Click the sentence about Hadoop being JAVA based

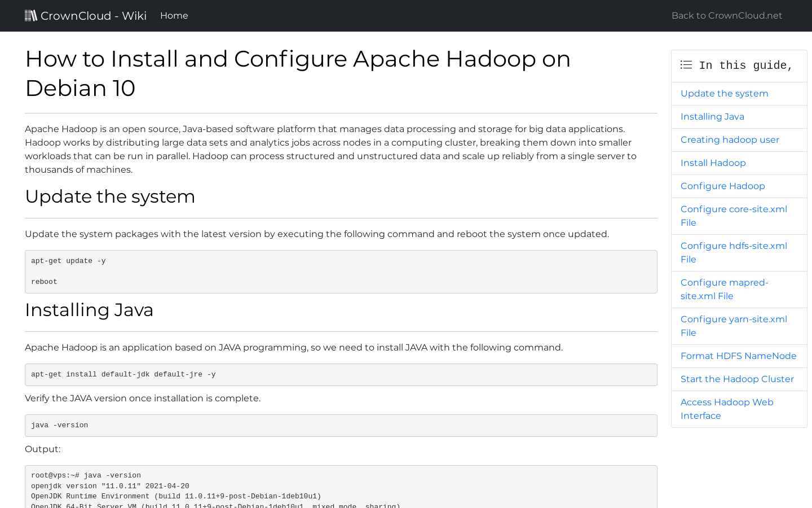coord(294,348)
